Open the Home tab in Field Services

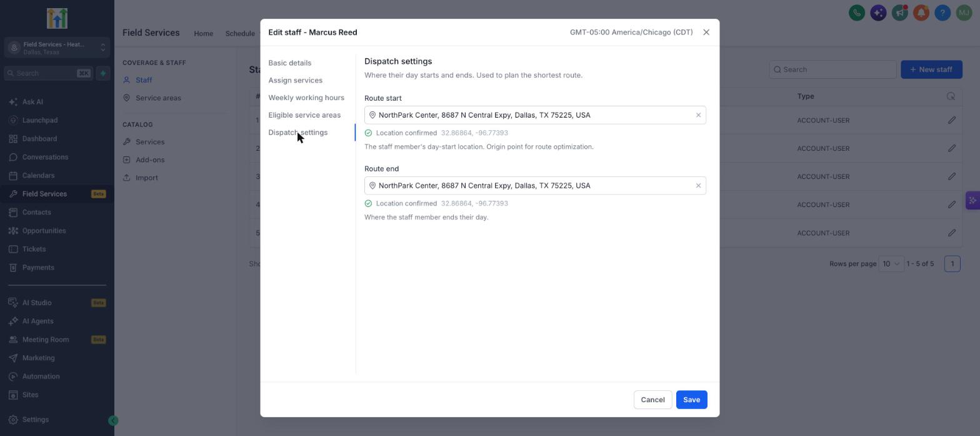[x=203, y=34]
